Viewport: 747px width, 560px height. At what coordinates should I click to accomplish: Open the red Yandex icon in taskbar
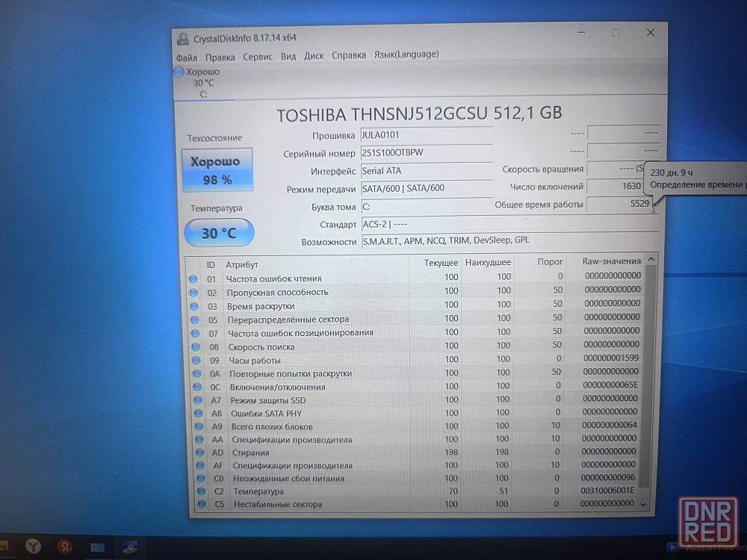tap(65, 547)
